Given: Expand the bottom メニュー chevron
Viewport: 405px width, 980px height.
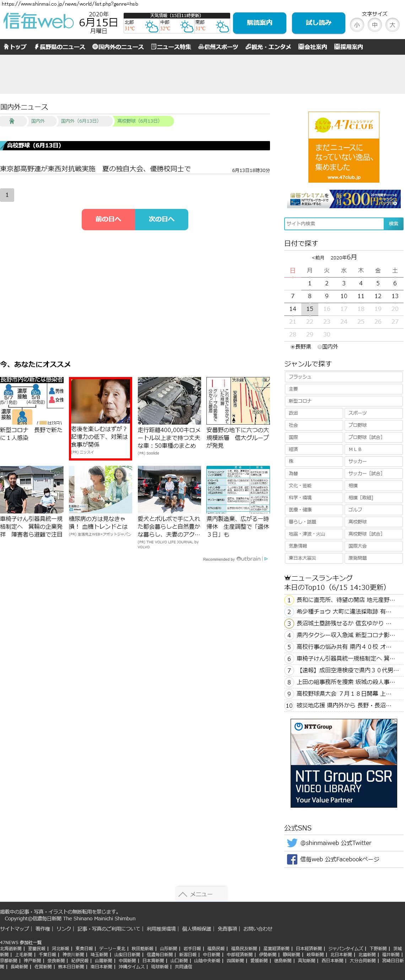Looking at the screenshot, I should point(183,894).
